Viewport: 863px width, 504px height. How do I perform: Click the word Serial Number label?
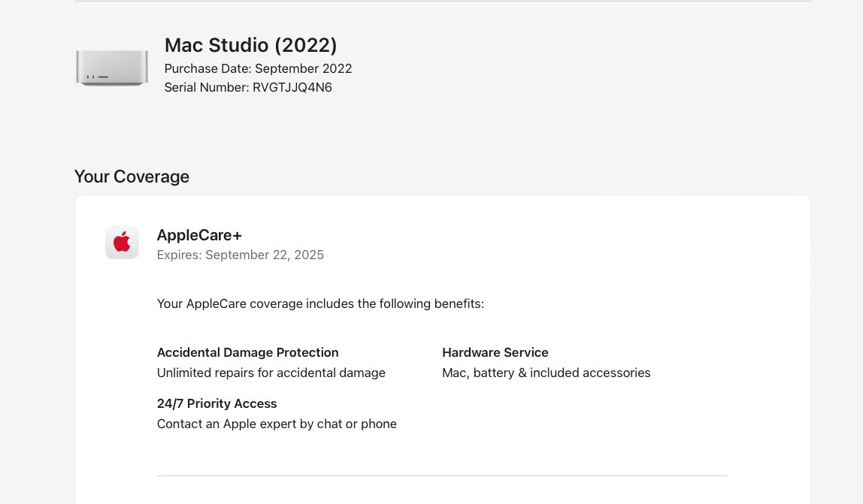point(207,87)
